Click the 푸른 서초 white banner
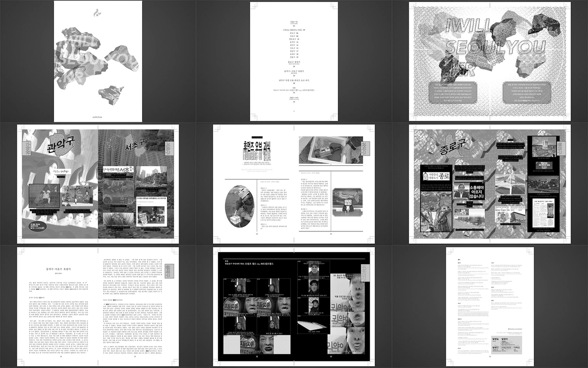Viewport: 588px width, 368px height. point(119,170)
